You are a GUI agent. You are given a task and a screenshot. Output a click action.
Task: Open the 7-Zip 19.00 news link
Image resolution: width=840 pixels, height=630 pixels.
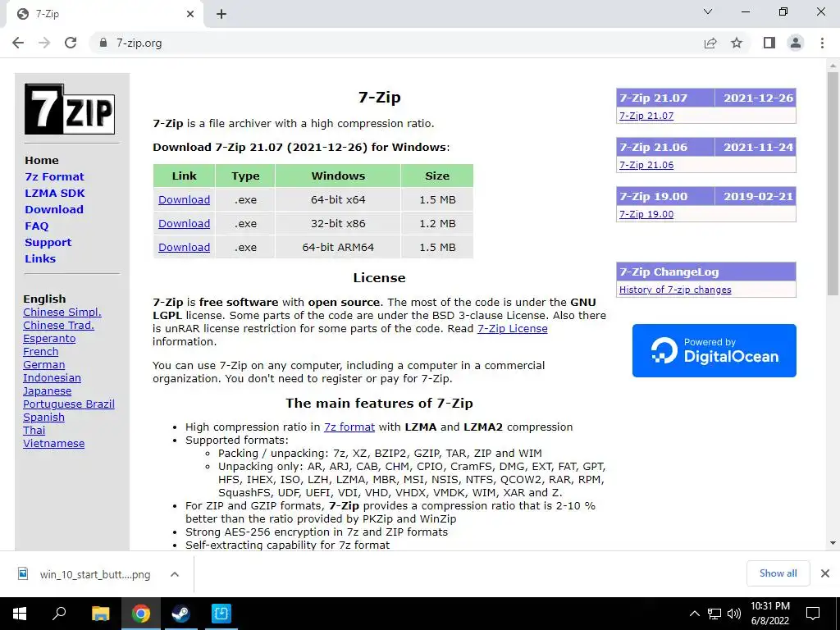tap(646, 214)
